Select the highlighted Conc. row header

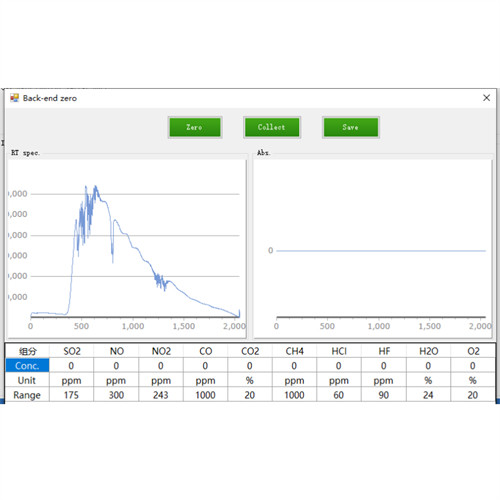(27, 366)
